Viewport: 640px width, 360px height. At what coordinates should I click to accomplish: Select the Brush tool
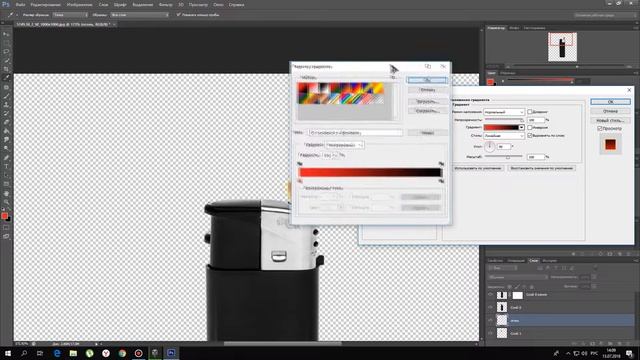(6, 96)
